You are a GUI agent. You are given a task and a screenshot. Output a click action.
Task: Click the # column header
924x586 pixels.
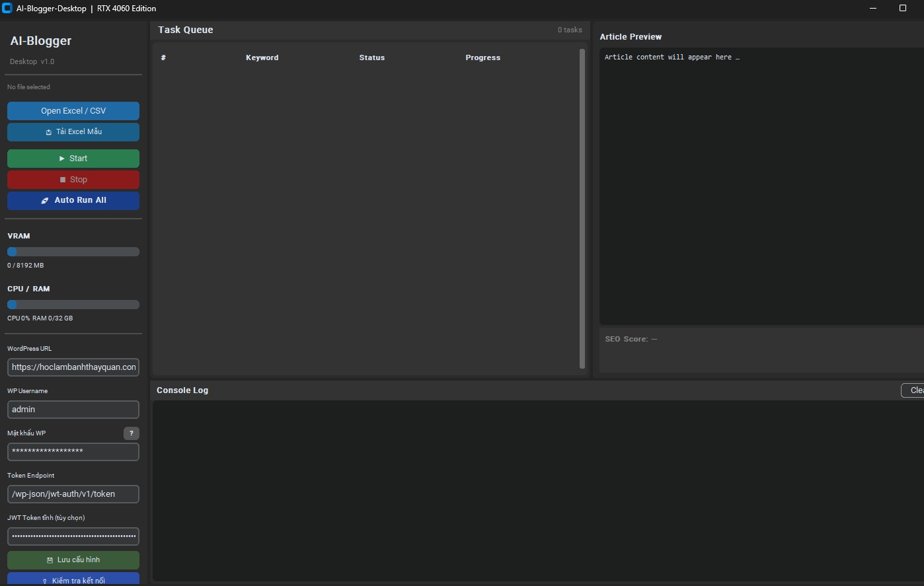pos(163,58)
